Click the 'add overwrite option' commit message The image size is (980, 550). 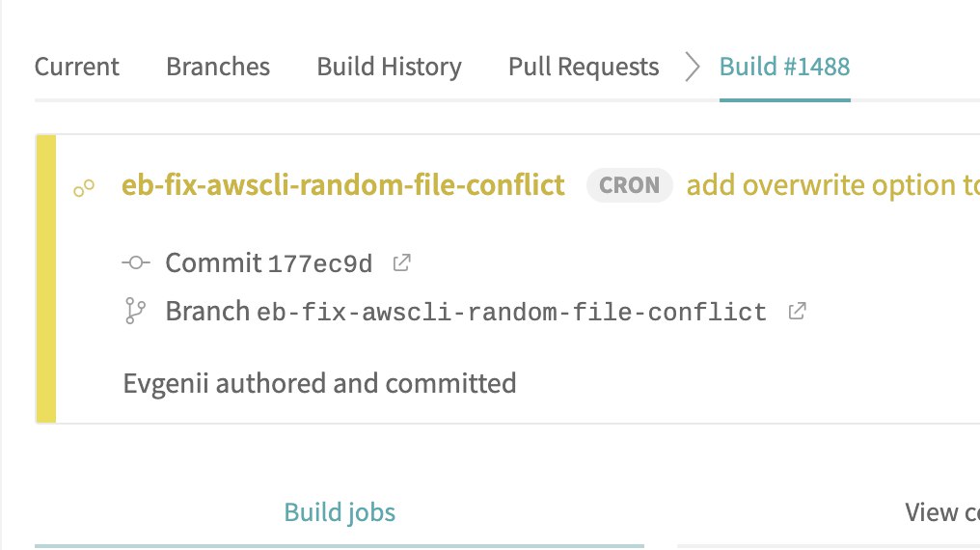coord(833,185)
